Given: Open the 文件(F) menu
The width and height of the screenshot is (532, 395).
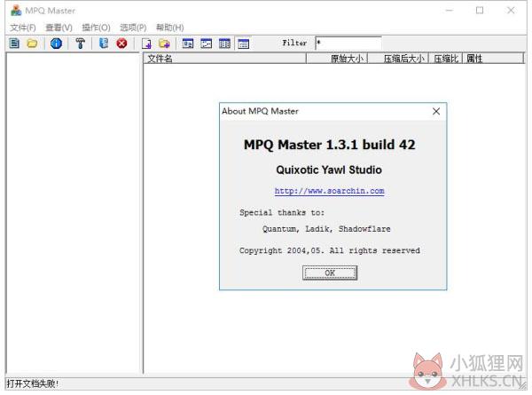Looking at the screenshot, I should click(x=23, y=28).
